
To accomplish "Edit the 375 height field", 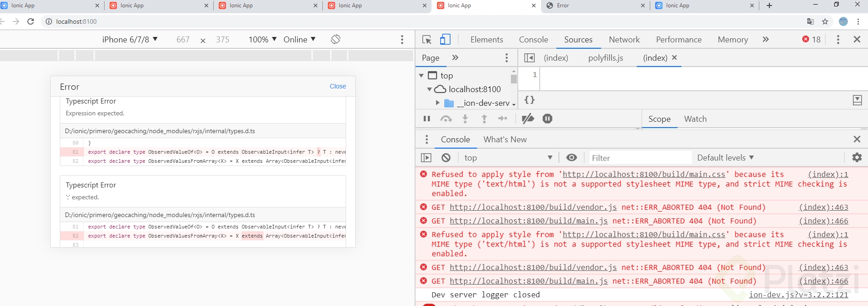I will tap(223, 40).
